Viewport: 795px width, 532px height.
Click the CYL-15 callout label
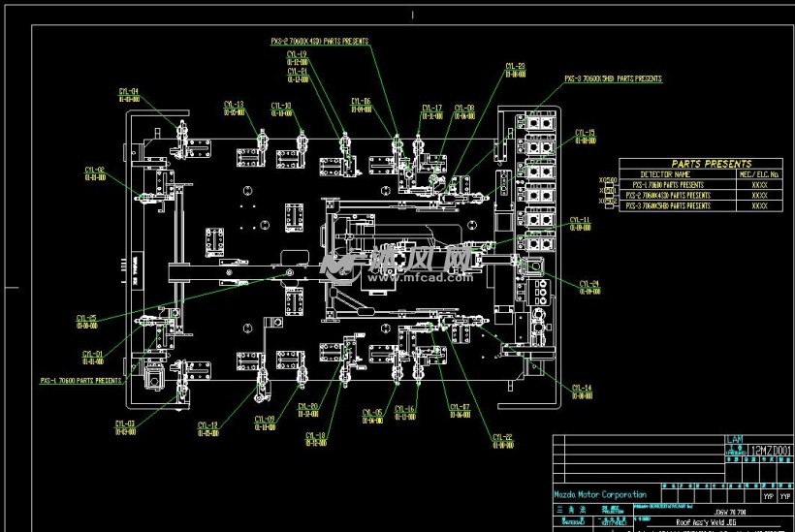[x=585, y=133]
